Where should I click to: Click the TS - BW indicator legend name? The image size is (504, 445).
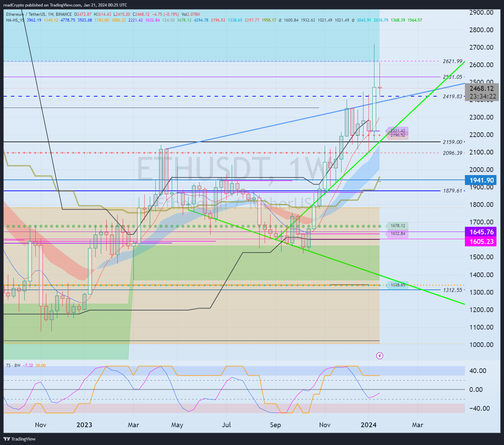[x=13, y=366]
